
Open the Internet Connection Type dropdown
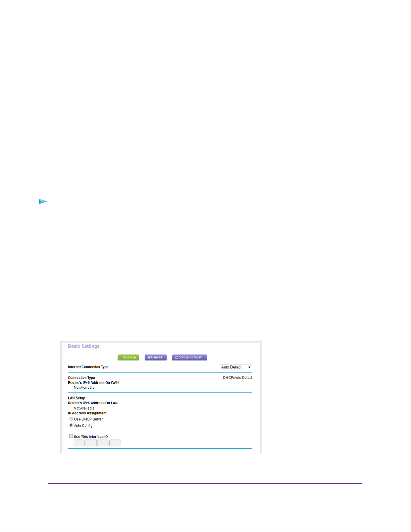point(236,367)
